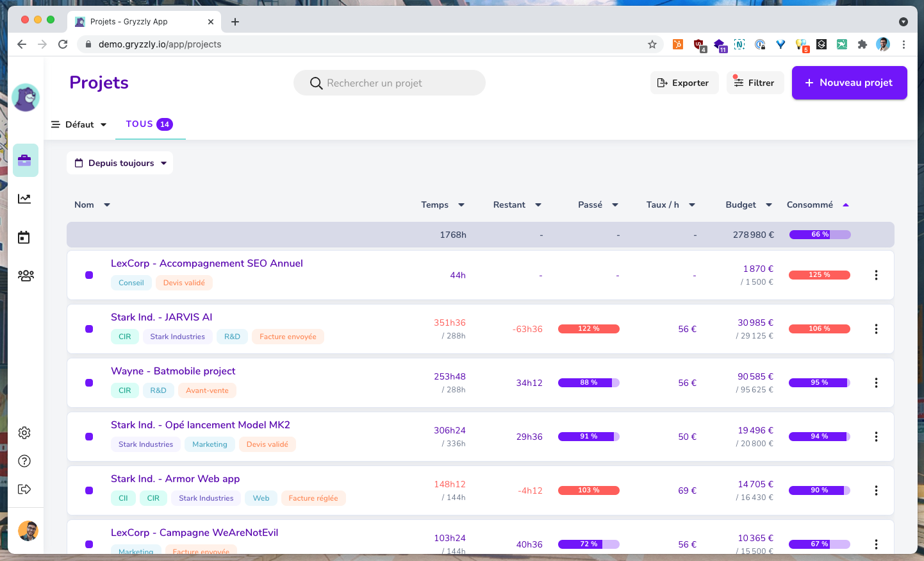Open the Chrome extensions puzzle menu
This screenshot has height=561, width=924.
[862, 44]
